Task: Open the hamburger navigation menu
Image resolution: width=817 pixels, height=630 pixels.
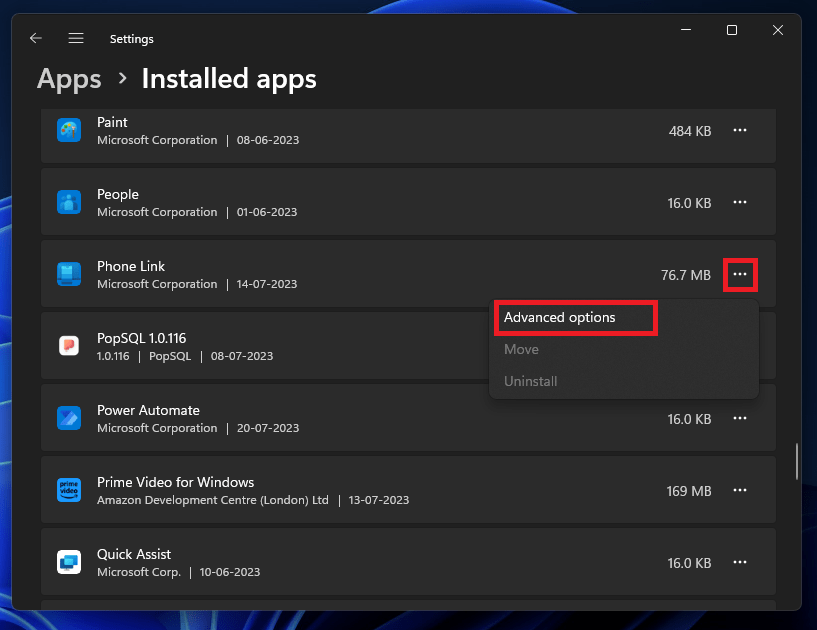Action: click(x=76, y=38)
